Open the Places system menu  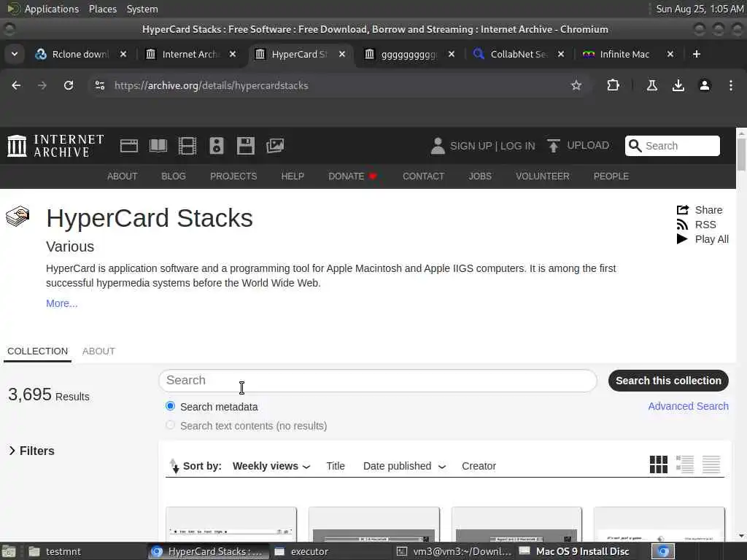102,9
